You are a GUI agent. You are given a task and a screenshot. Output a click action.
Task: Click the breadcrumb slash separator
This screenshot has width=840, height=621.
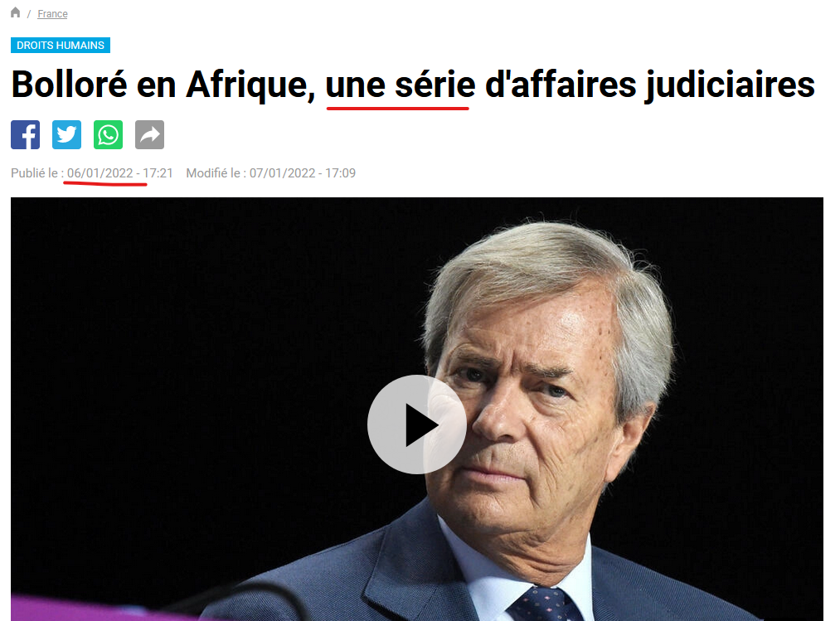29,14
